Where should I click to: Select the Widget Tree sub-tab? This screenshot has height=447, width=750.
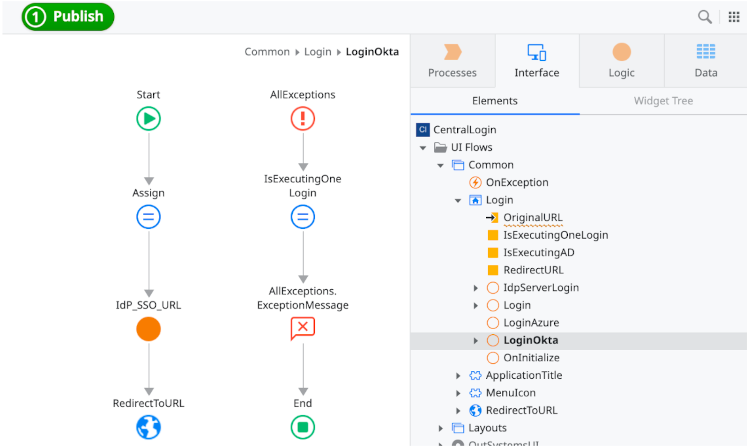coord(663,101)
